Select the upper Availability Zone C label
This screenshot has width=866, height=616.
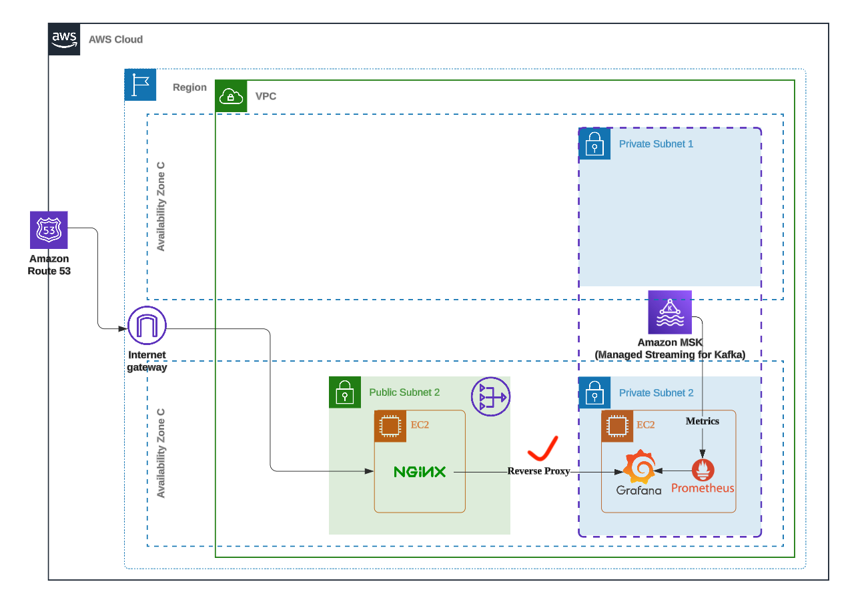click(x=160, y=206)
